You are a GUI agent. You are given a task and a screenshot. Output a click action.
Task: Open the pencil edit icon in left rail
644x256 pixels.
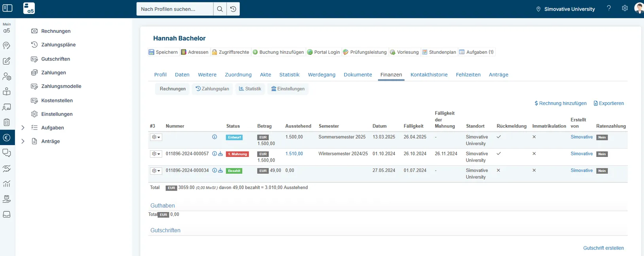pyautogui.click(x=7, y=61)
